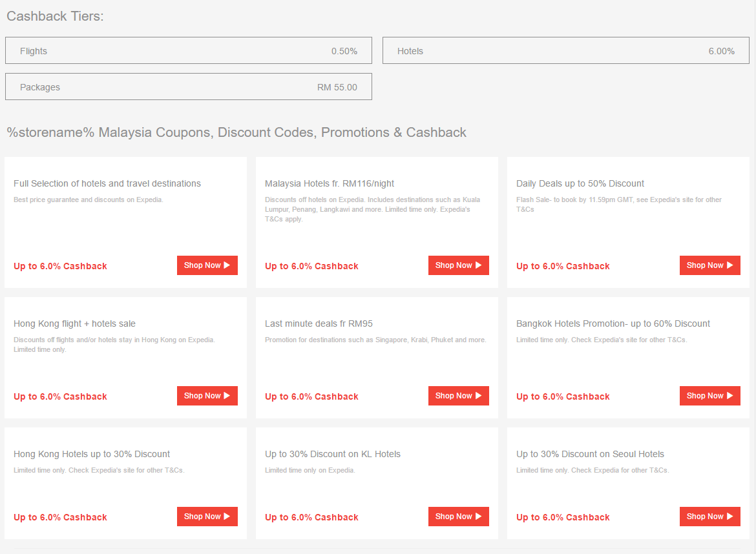Click Shop Now for 30% Discount on Seoul Hotels
Viewport: 756px width, 554px height.
[709, 517]
